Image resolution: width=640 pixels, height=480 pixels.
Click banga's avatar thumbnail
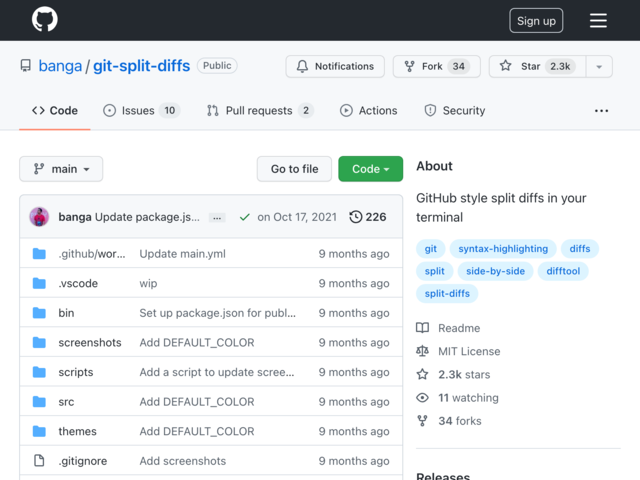point(39,217)
